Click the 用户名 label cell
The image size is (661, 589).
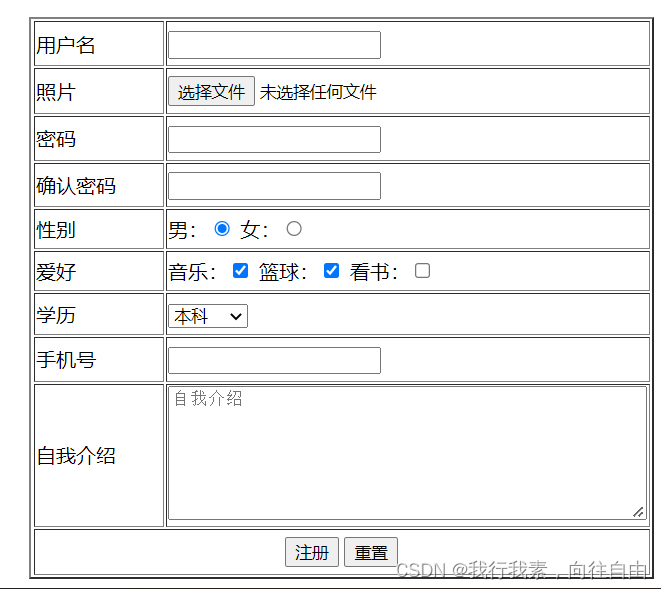[99, 44]
